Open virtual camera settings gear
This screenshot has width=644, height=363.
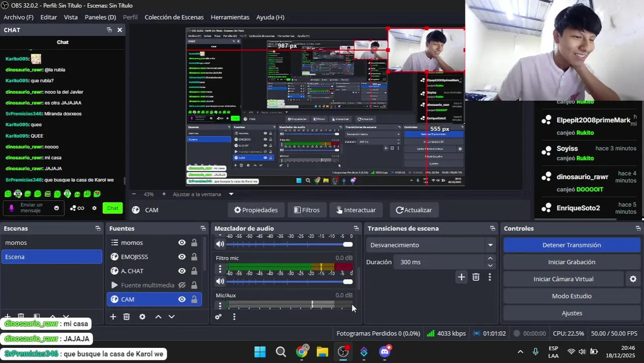[633, 279]
